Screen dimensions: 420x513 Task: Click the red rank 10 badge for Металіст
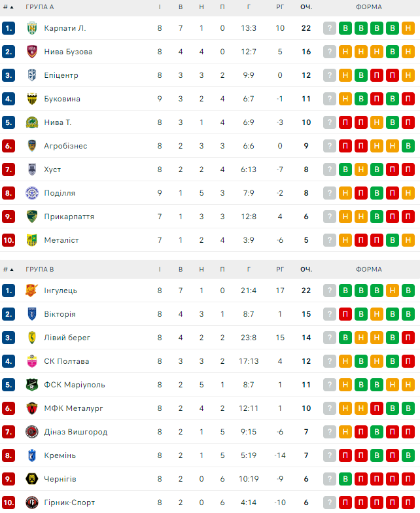tap(9, 240)
